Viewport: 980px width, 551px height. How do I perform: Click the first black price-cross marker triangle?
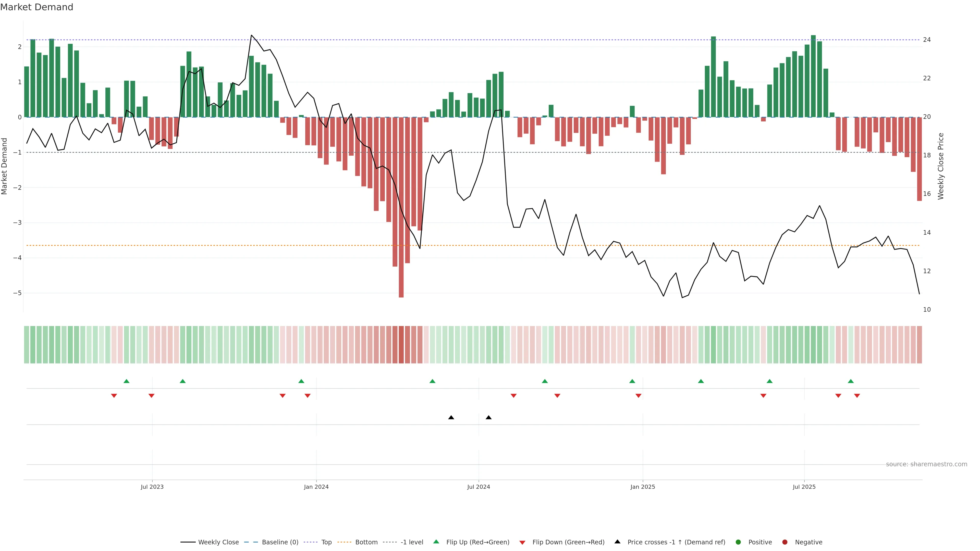(451, 418)
